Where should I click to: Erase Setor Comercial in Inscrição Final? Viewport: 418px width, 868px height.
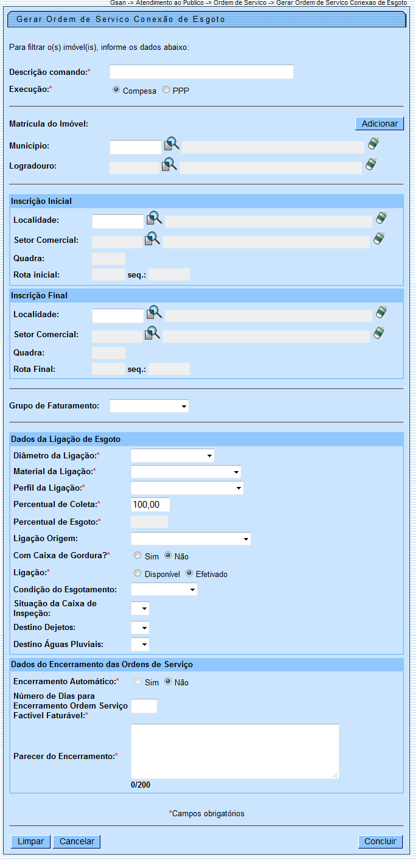point(379,332)
